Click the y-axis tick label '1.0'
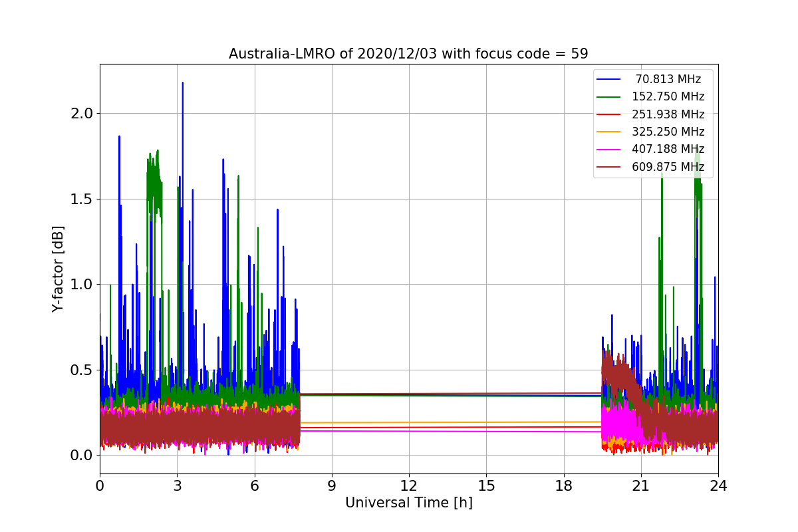Screen dimensions: 798x532 pos(81,285)
